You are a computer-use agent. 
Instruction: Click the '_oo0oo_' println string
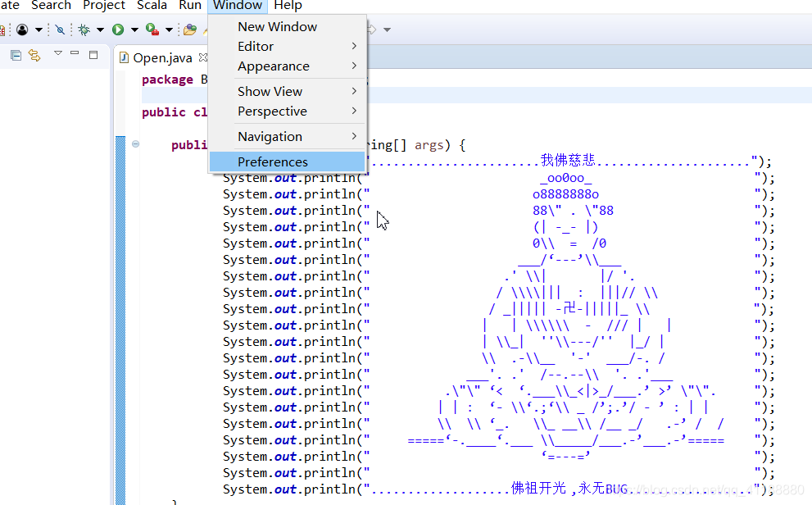pos(566,178)
